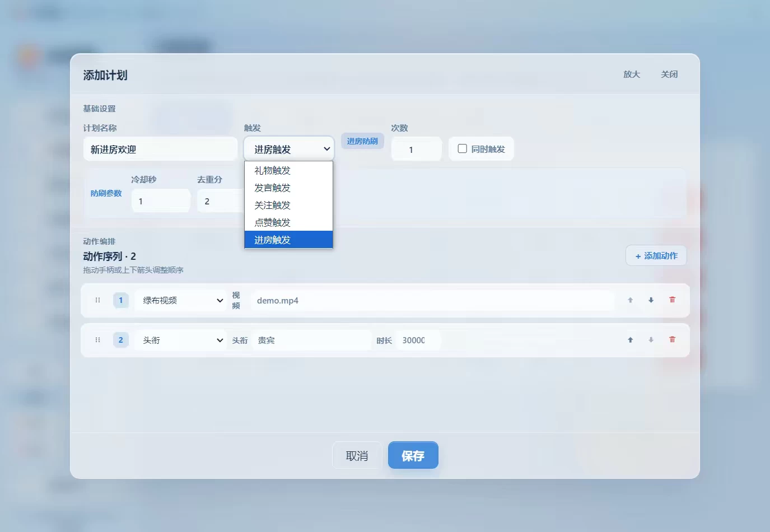Open the 头衔 action type dropdown
770x532 pixels.
[180, 340]
